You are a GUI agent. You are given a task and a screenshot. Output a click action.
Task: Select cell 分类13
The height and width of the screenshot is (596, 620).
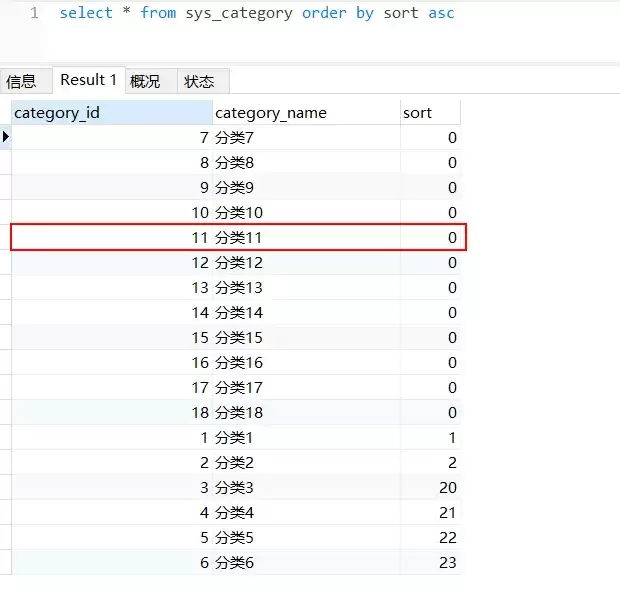tap(306, 288)
